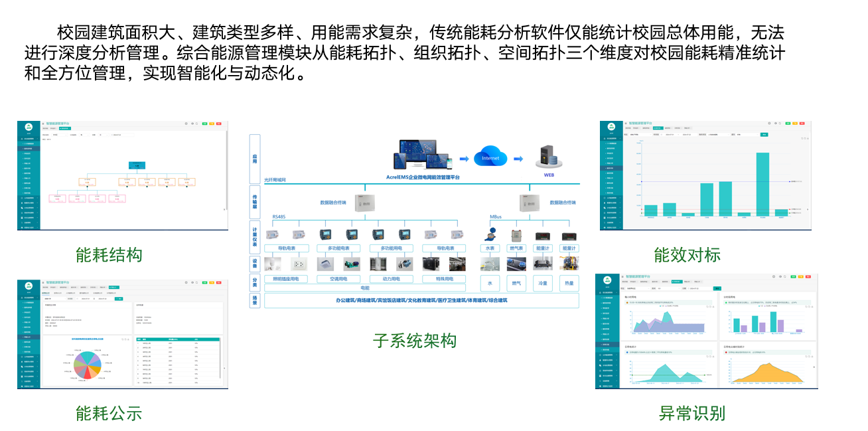The width and height of the screenshot is (868, 431).
Task: Click the WEB server icon
Action: 548,157
